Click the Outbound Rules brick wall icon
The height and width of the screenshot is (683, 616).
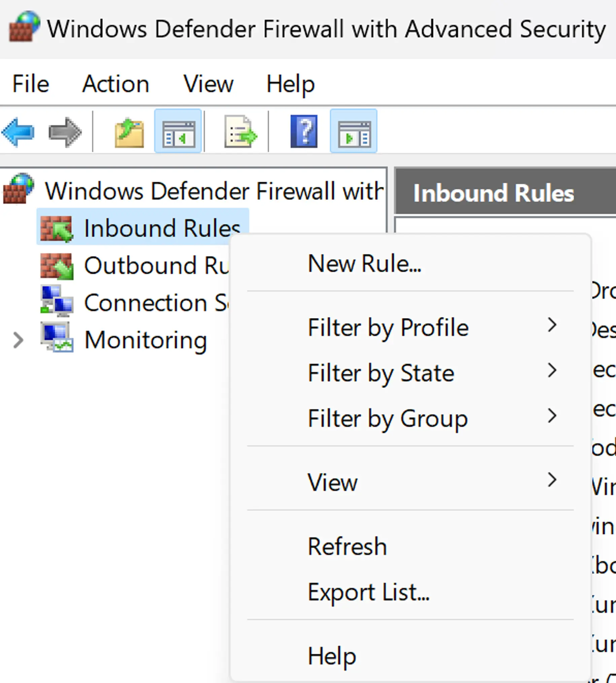point(57,266)
